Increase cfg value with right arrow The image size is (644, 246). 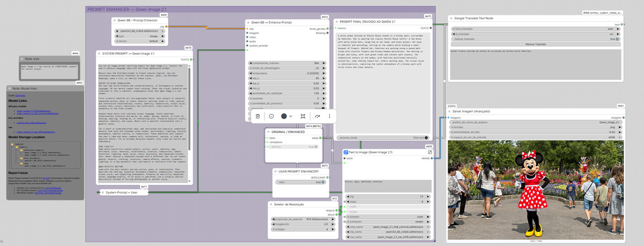429,197
